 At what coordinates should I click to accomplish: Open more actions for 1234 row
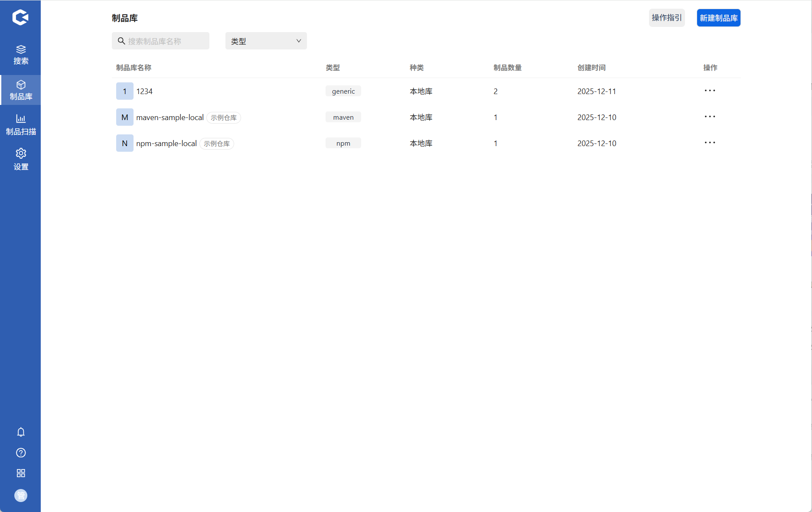pos(710,91)
